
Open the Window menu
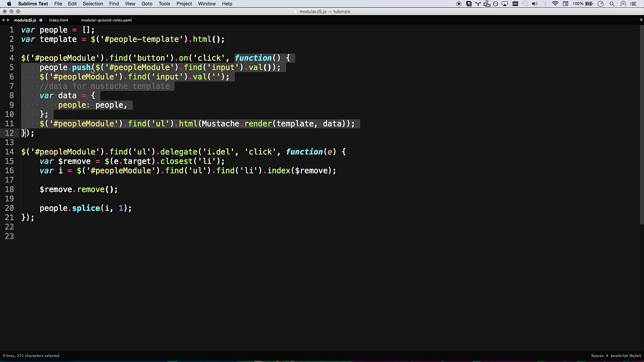tap(207, 4)
